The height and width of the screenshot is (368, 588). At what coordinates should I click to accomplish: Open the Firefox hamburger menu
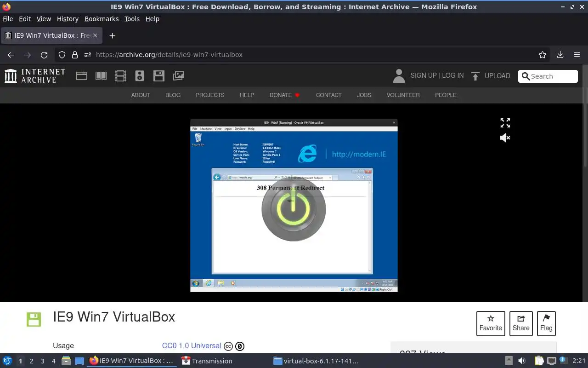coord(577,55)
